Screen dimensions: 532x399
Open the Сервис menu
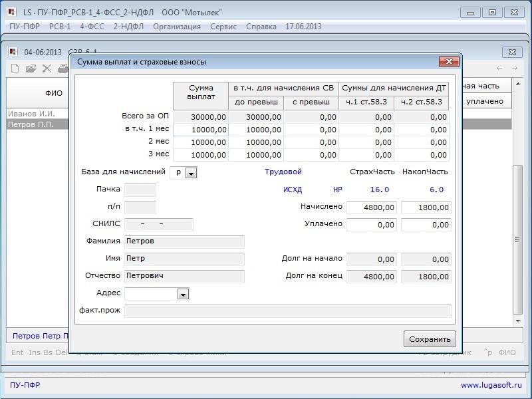click(223, 27)
